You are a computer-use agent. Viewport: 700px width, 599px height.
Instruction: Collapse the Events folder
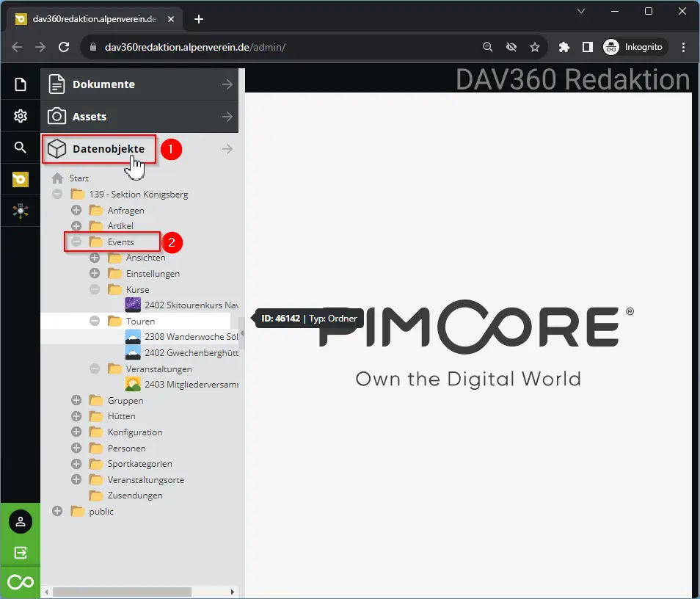pyautogui.click(x=76, y=242)
